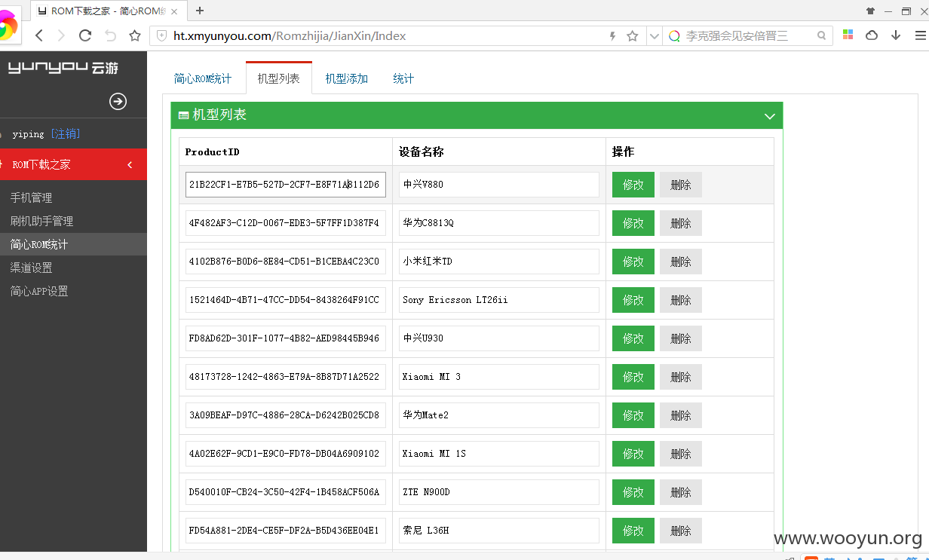Screen dimensions: 929x560
Task: Focus device name field 中兴V880
Action: click(x=499, y=185)
